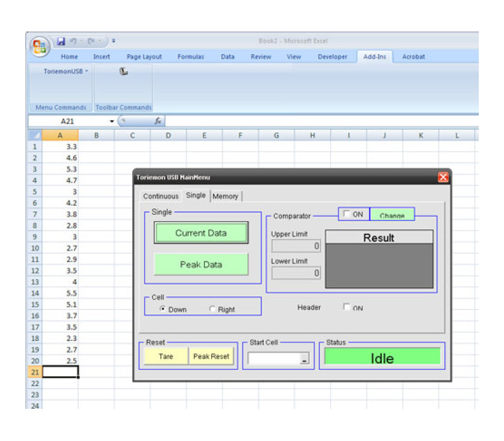Select cell A3 containing 5.3

(x=60, y=169)
